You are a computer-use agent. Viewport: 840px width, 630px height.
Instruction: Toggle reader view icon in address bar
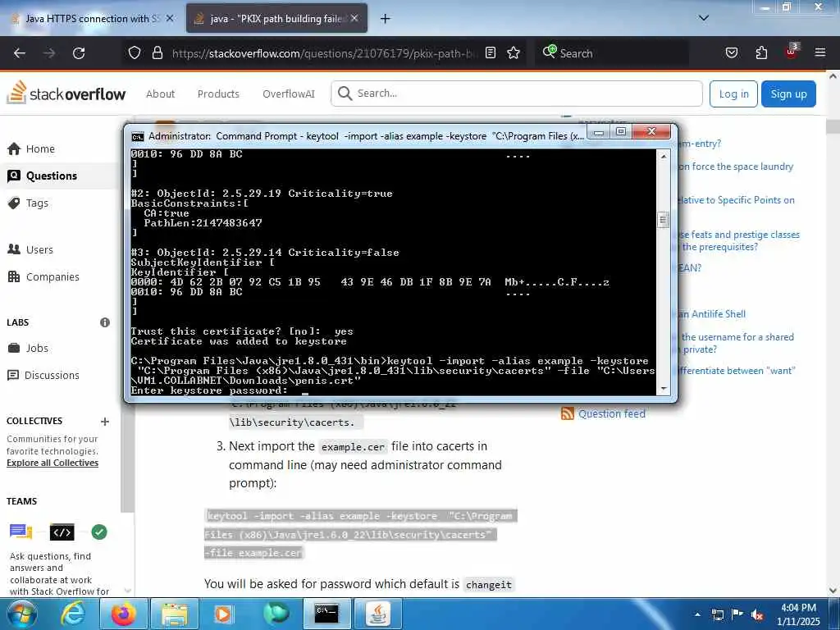click(x=491, y=52)
